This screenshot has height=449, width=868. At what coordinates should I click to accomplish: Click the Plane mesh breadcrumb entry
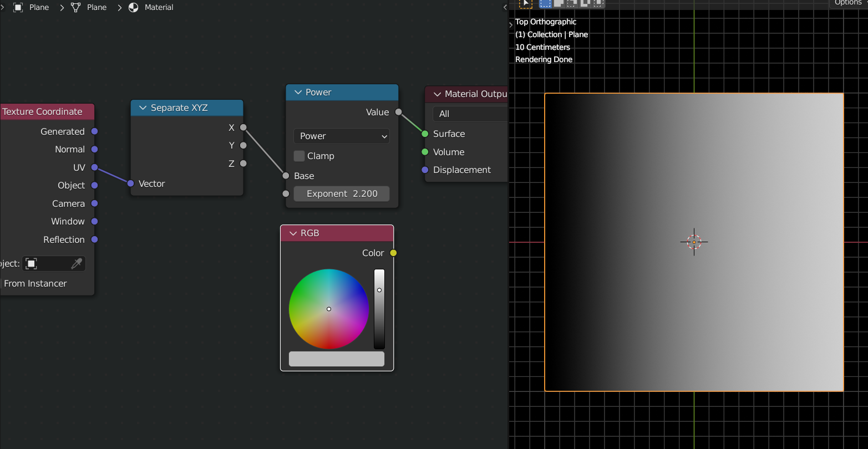click(95, 7)
